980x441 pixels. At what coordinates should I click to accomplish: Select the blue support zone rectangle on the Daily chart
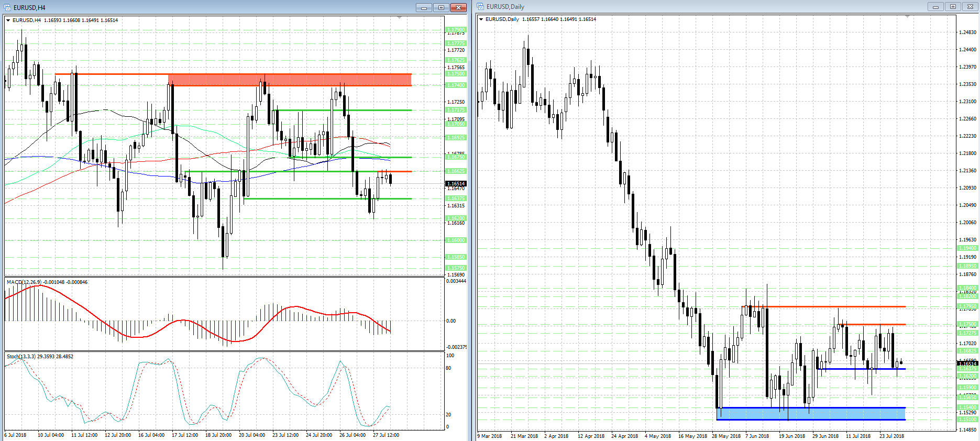tap(811, 414)
